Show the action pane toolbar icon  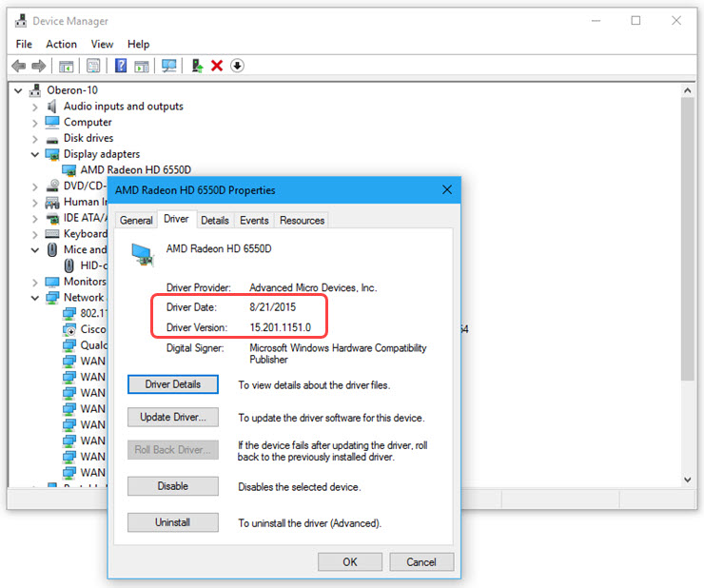click(x=142, y=67)
